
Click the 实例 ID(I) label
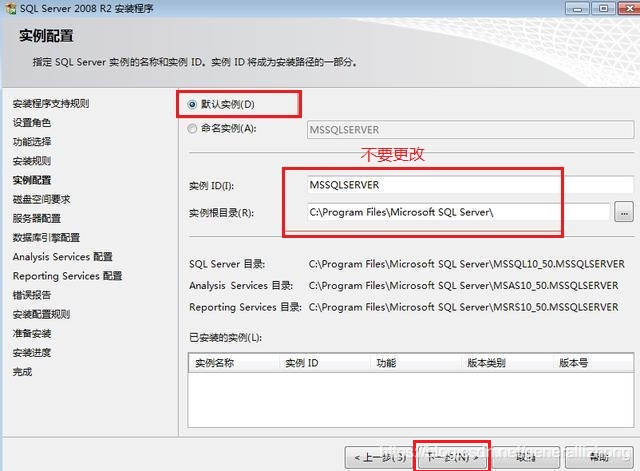(x=211, y=186)
